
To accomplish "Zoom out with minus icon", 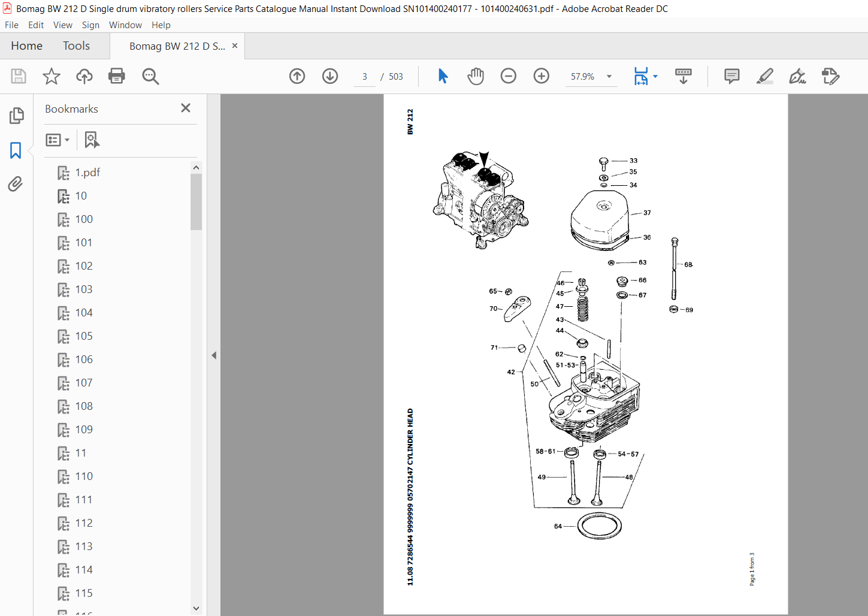I will click(x=509, y=76).
